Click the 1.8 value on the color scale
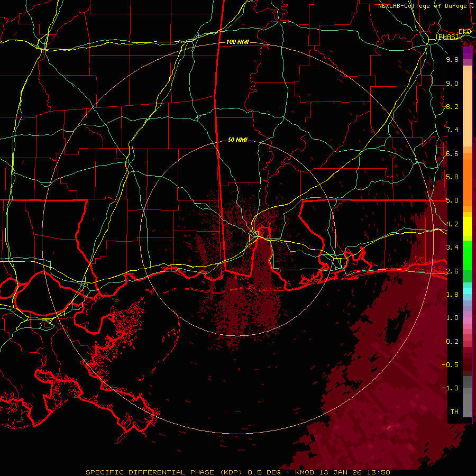The width and height of the screenshot is (476, 476). [452, 295]
